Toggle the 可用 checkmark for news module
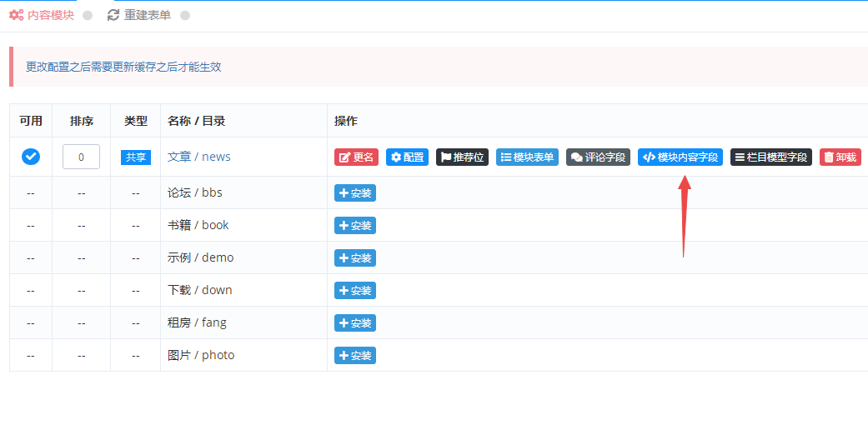 pos(31,157)
